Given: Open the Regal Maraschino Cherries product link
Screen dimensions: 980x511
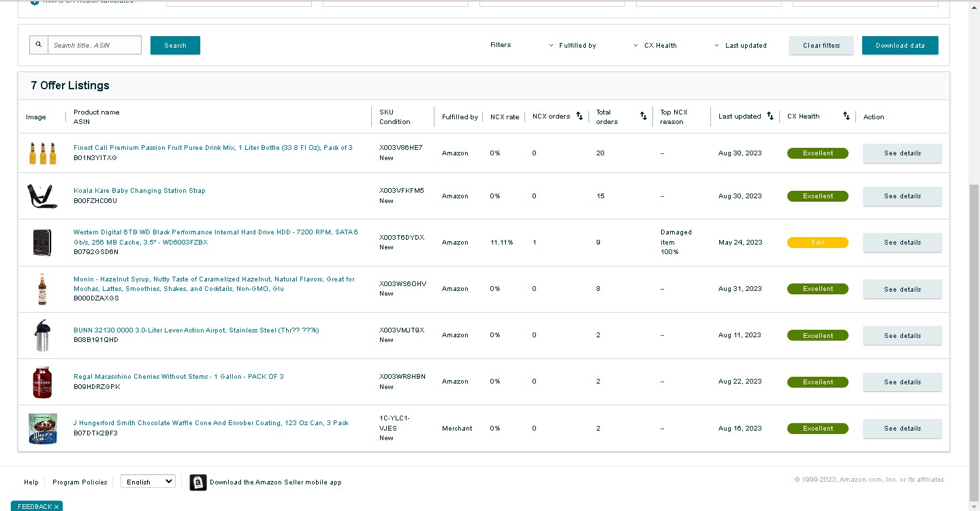Looking at the screenshot, I should point(178,377).
